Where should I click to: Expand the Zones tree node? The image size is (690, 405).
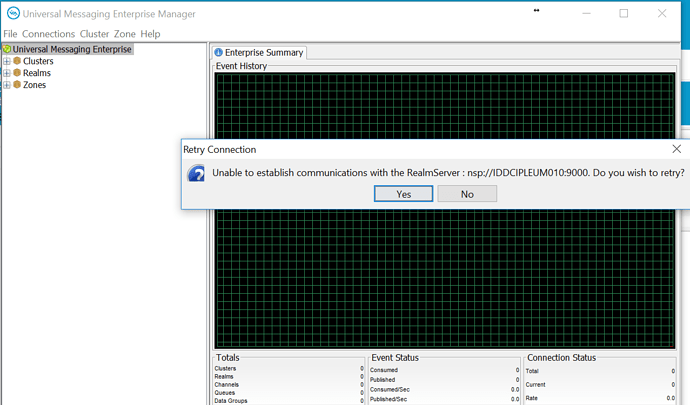click(x=7, y=85)
